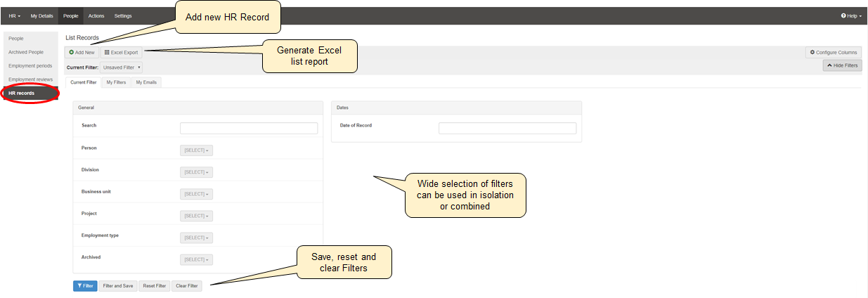Open Archived People in sidebar
Screen dimensions: 868x298
point(26,52)
